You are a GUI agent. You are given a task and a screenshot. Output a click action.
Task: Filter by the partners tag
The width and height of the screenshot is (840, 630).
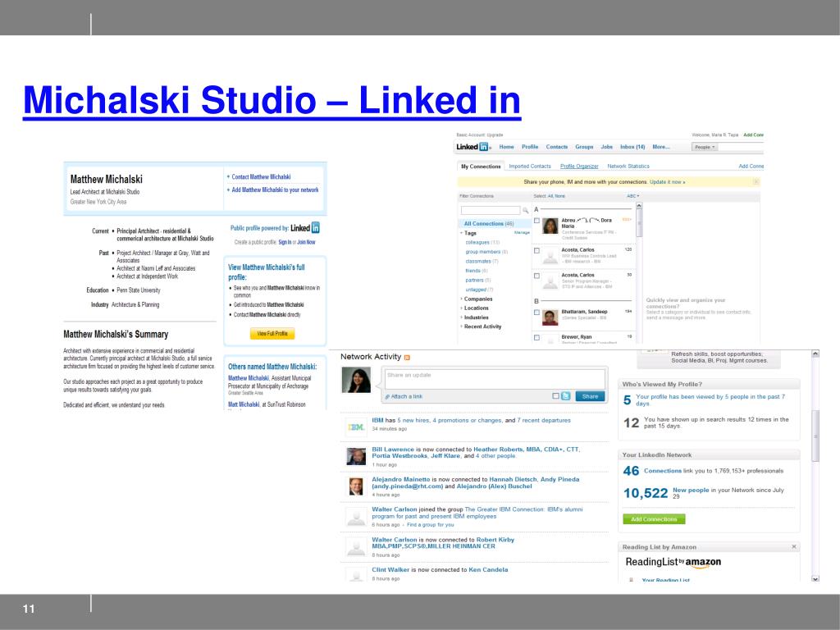click(475, 281)
